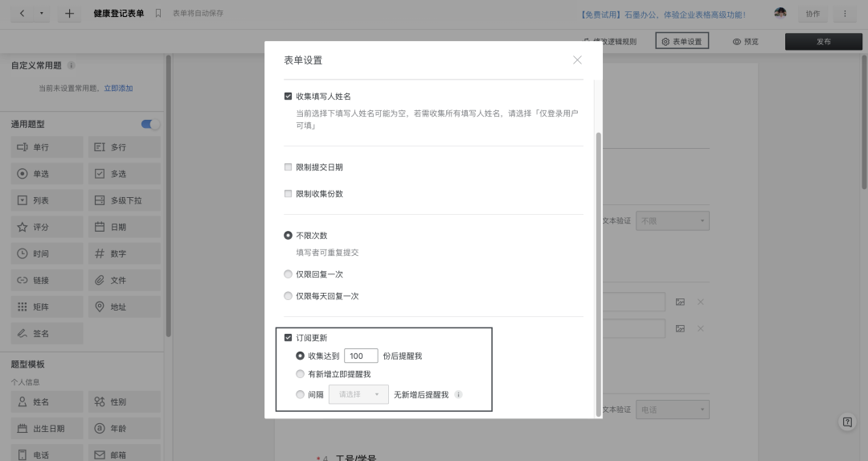Viewport: 868px width, 461px height.
Task: Open the dropdown arrow next to back button
Action: click(x=42, y=14)
